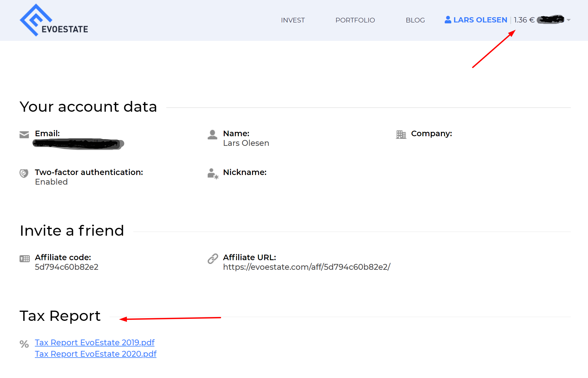Open Tax Report EvoEstate 2019.pdf
This screenshot has height=378, width=588.
[x=94, y=342]
